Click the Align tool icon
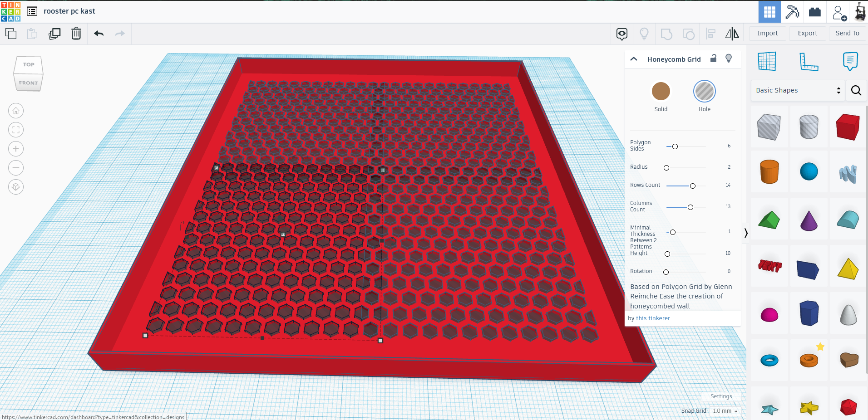Screen dimensions: 868x420 tap(710, 34)
